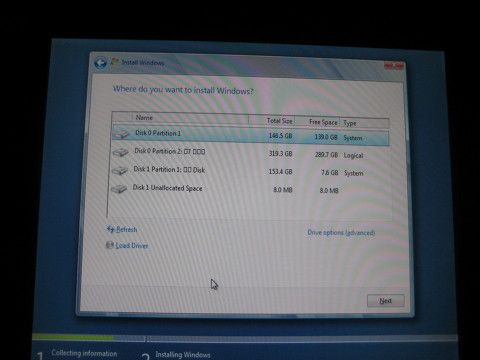Screen dimensions: 480x360
Task: Sort by the Total Size column header
Action: coord(272,121)
